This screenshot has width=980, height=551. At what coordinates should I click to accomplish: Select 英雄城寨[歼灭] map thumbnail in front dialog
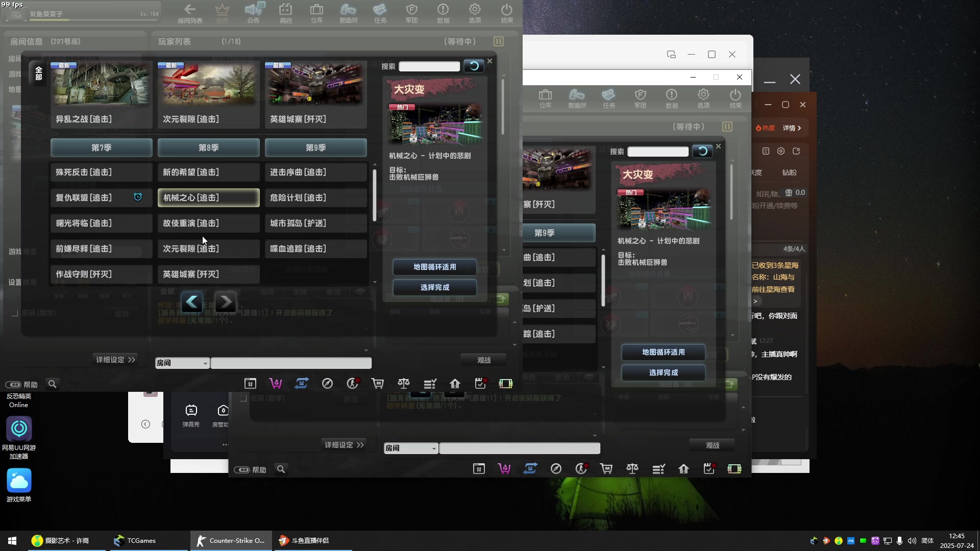[x=315, y=94]
